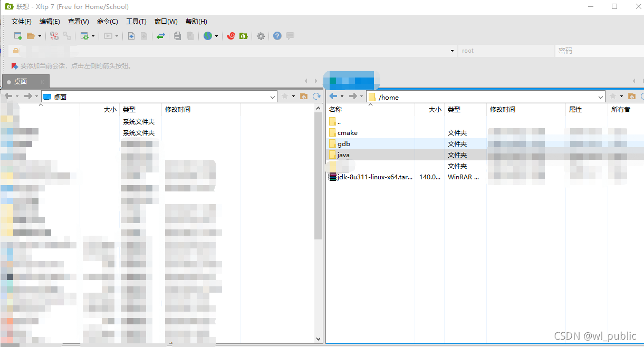Image resolution: width=644 pixels, height=347 pixels.
Task: Launch Xshell via red swirl icon
Action: [230, 36]
